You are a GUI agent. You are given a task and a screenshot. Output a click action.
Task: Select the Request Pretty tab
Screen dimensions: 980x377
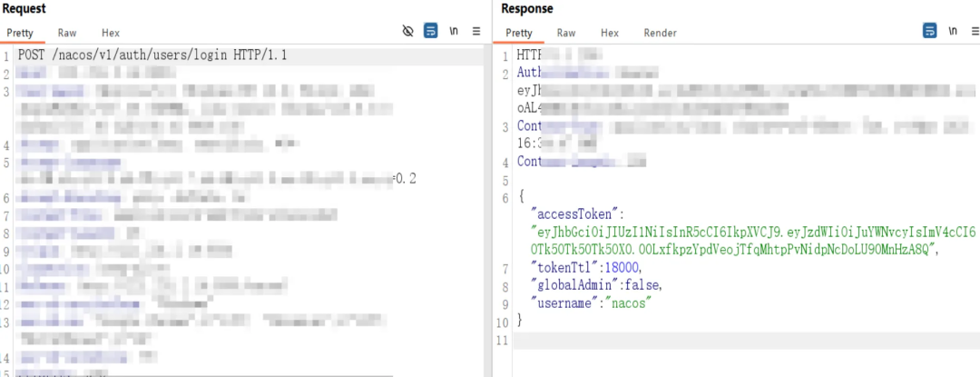(20, 33)
